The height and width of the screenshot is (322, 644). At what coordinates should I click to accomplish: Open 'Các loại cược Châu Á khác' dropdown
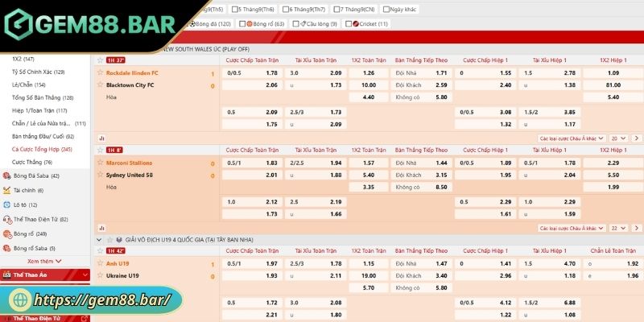pos(566,138)
